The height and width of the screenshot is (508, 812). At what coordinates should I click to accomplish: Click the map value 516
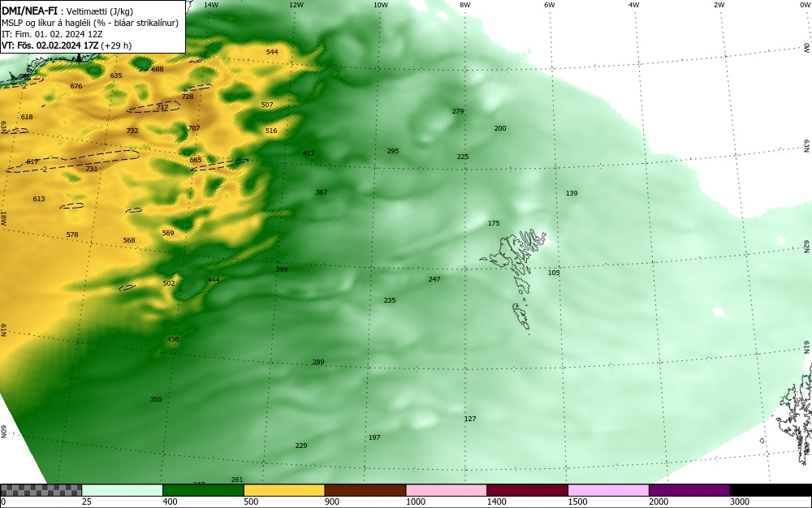point(271,131)
